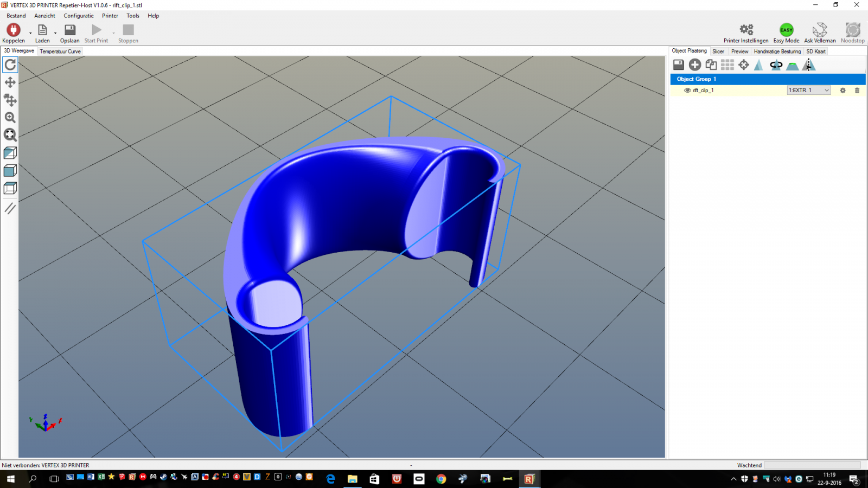Open Microsoft Edge from taskbar
This screenshot has height=488, width=868.
[330, 479]
